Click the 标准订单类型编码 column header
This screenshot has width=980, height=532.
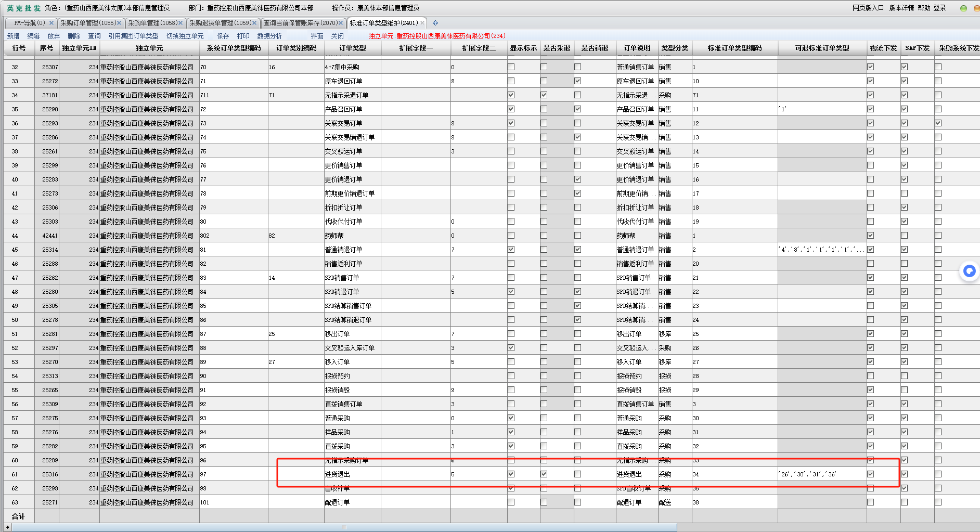pos(735,48)
